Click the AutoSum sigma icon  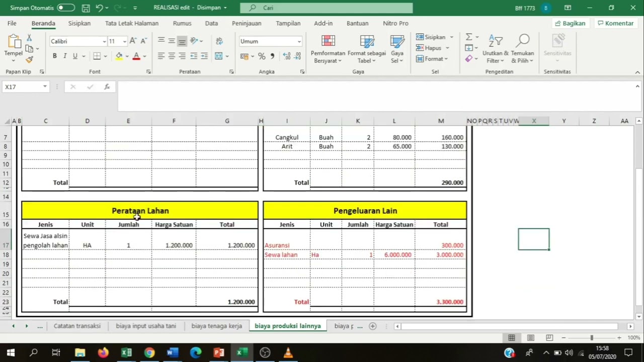point(468,37)
